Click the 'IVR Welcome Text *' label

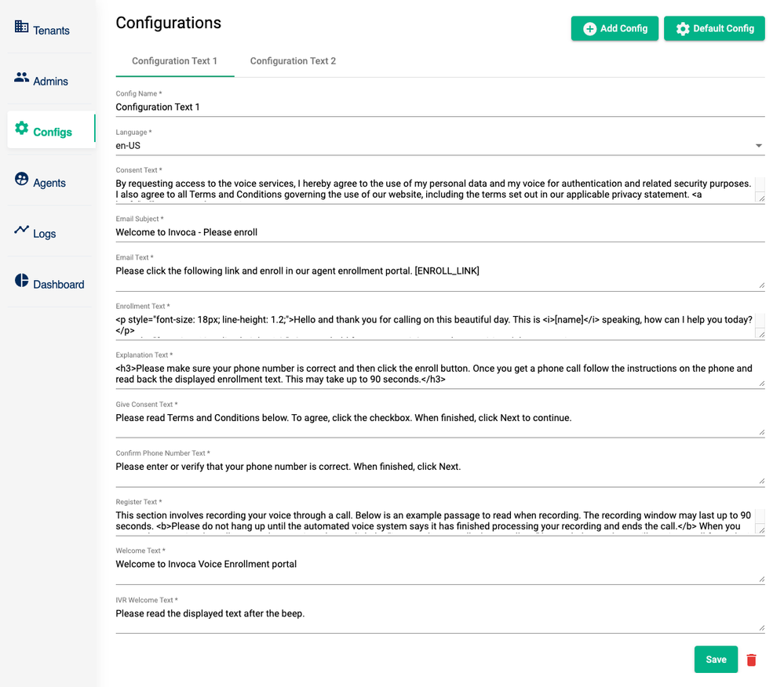[147, 600]
